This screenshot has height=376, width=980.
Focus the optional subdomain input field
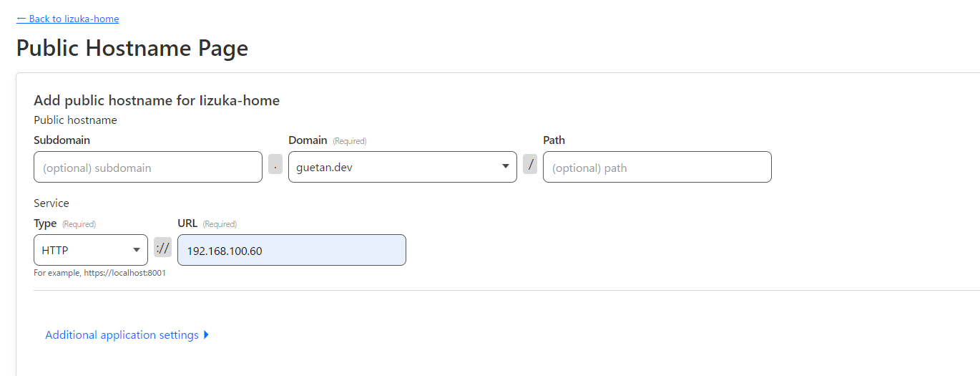coord(148,168)
